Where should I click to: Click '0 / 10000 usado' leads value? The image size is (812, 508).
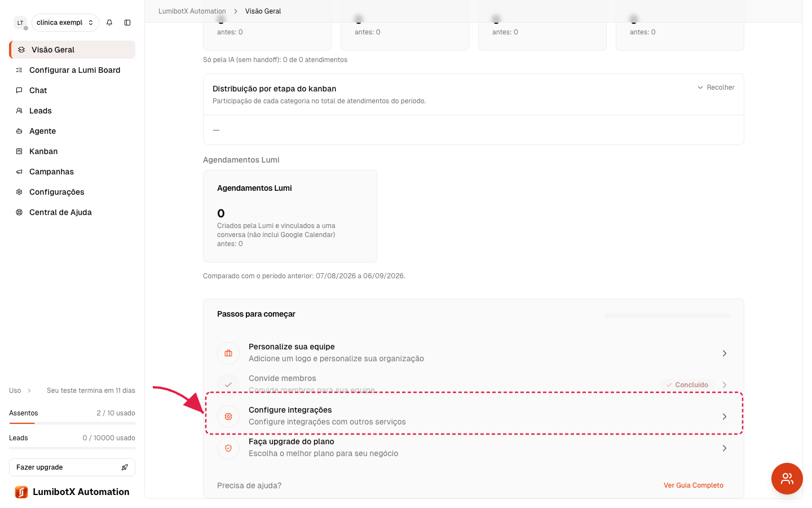tap(109, 438)
